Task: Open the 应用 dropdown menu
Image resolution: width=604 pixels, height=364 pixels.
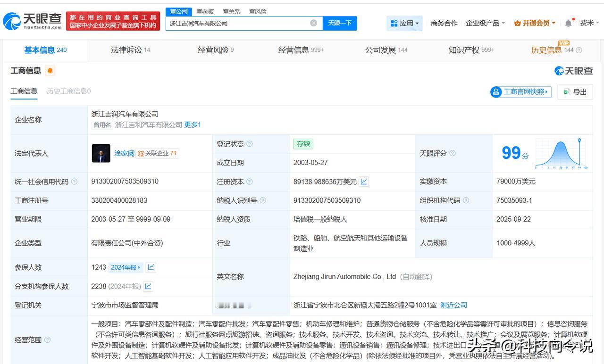Action: 404,23
